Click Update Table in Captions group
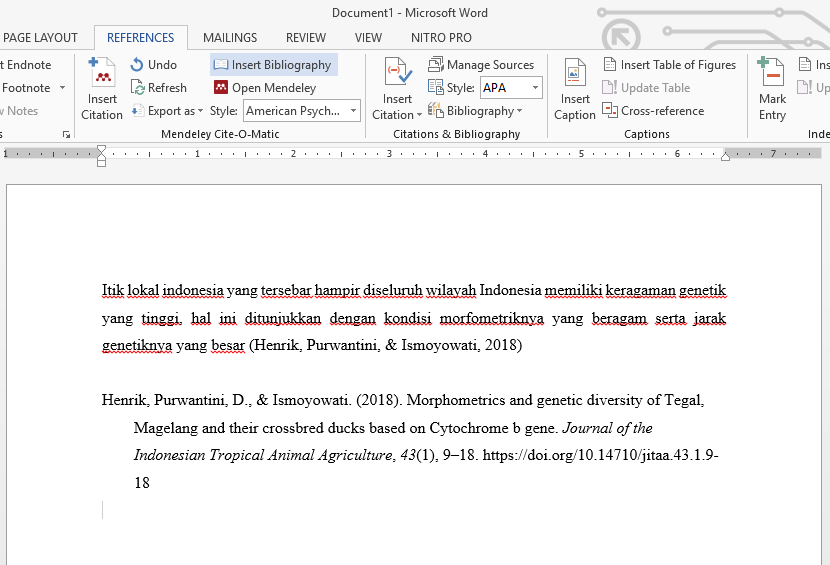 pos(646,87)
